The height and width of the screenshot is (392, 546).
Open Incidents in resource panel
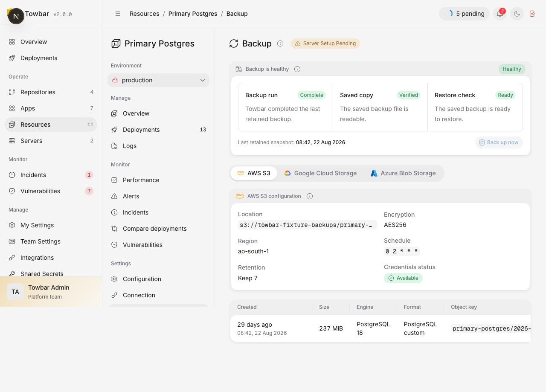(x=158, y=212)
